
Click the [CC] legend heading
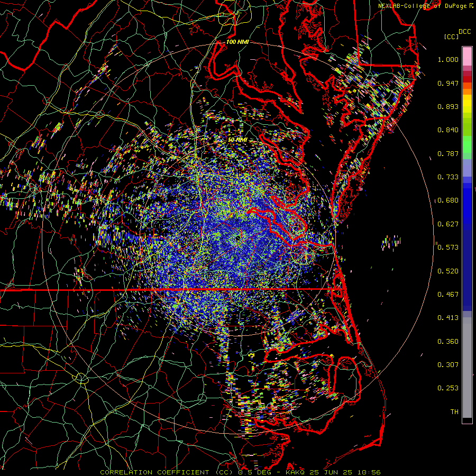[452, 36]
